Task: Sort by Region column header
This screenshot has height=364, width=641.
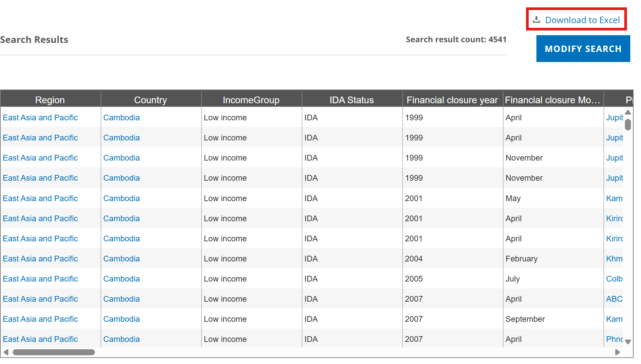Action: 50,100
